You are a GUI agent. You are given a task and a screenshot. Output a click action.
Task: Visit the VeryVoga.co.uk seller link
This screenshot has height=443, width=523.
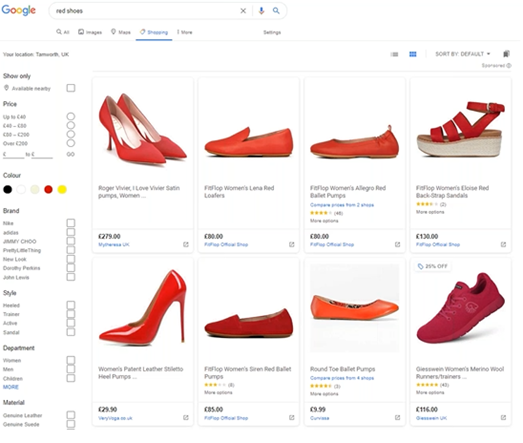coord(115,418)
